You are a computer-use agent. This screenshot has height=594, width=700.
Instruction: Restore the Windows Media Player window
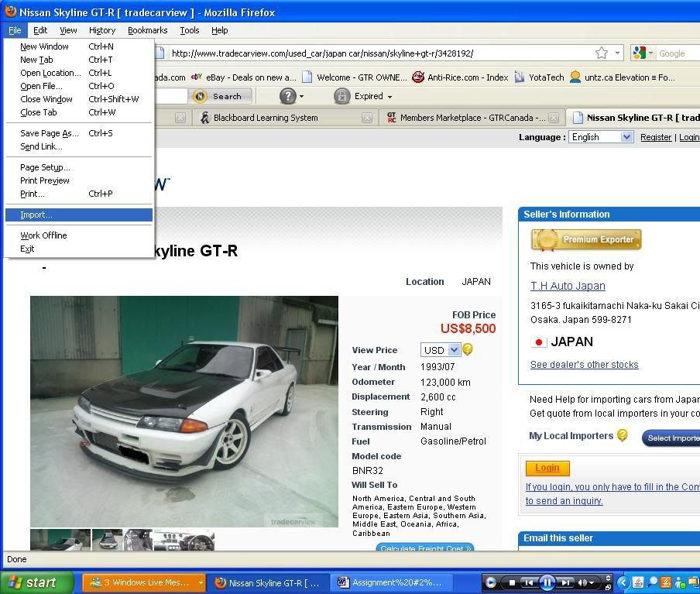pos(608,587)
